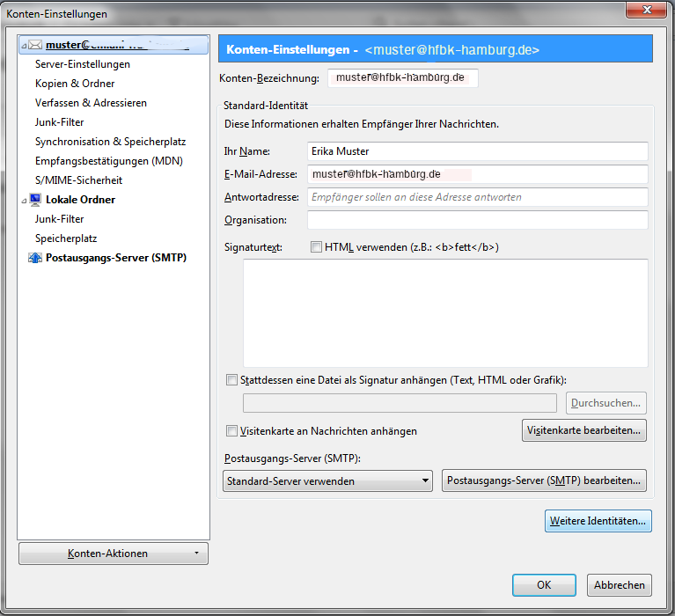Viewport: 675px width, 616px height.
Task: Click the mail envelope icon of the account
Action: 35,45
